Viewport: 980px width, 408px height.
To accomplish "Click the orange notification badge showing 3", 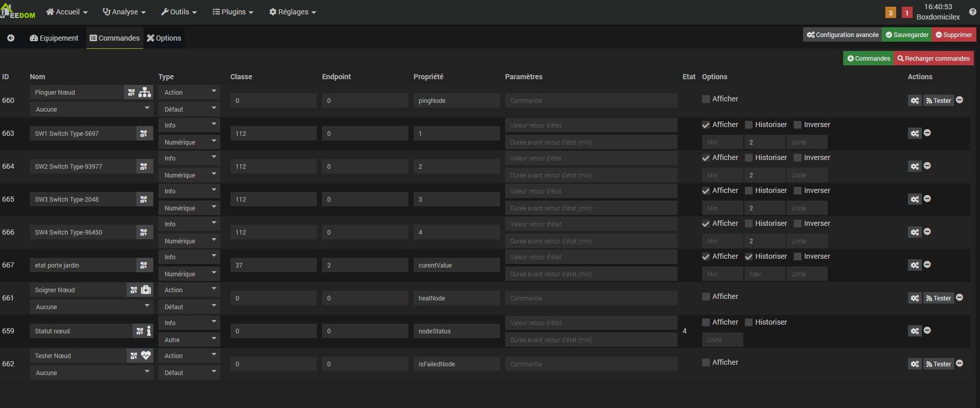I will coord(890,13).
